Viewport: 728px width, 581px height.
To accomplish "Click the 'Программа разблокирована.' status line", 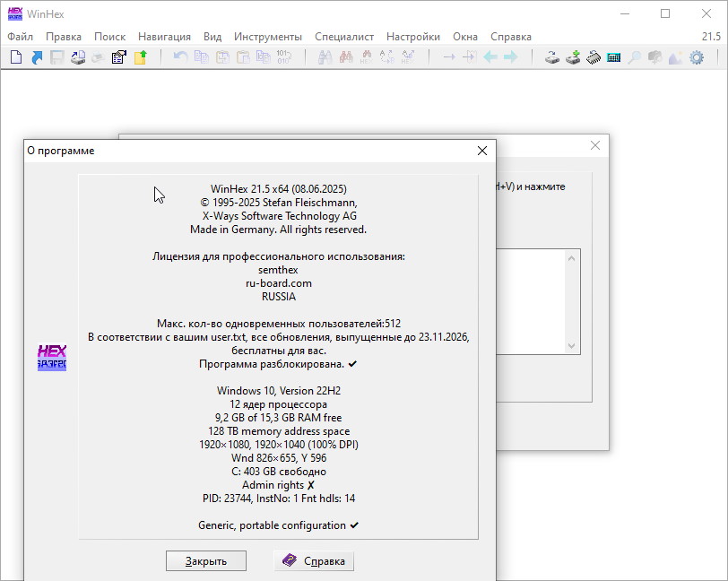I will coord(278,364).
